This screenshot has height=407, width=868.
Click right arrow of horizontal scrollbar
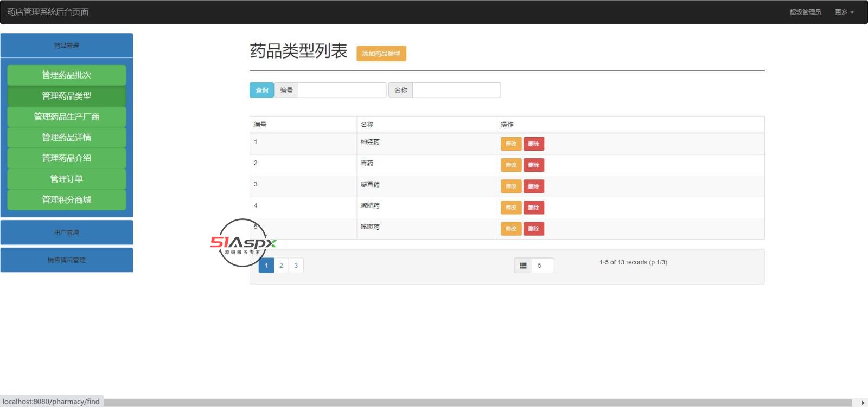[x=863, y=403]
